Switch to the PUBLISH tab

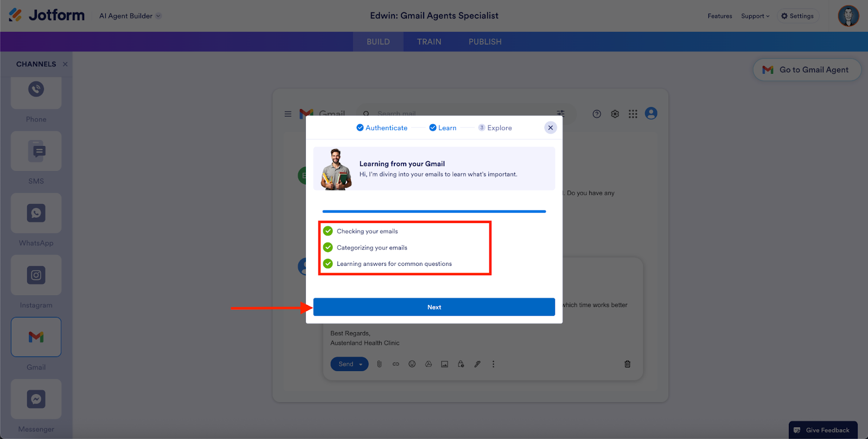point(485,42)
